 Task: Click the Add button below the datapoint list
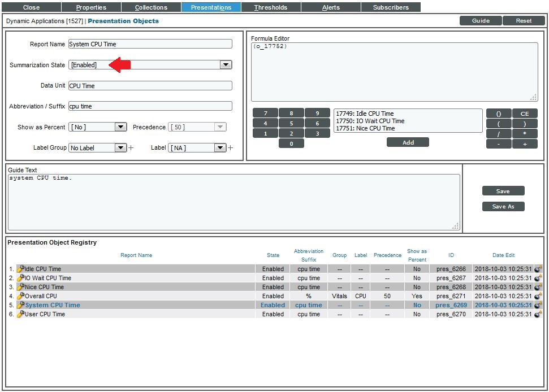coord(408,142)
